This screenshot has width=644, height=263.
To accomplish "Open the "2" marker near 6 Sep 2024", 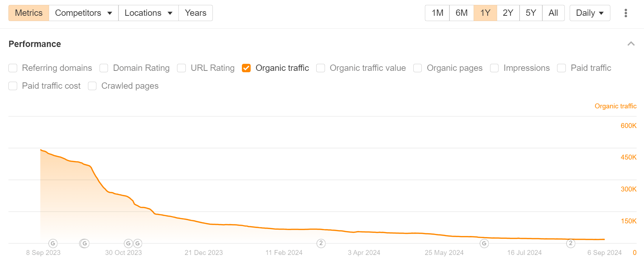I will click(x=571, y=243).
